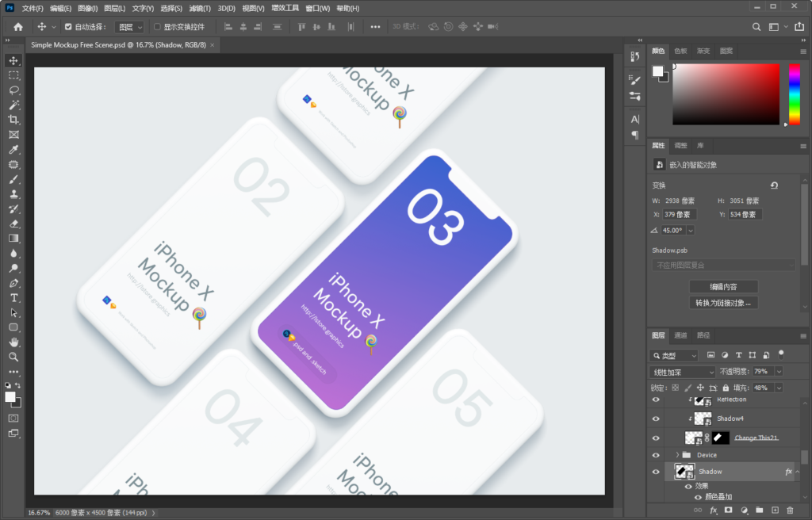Open the 图像(I) menu

pyautogui.click(x=87, y=8)
